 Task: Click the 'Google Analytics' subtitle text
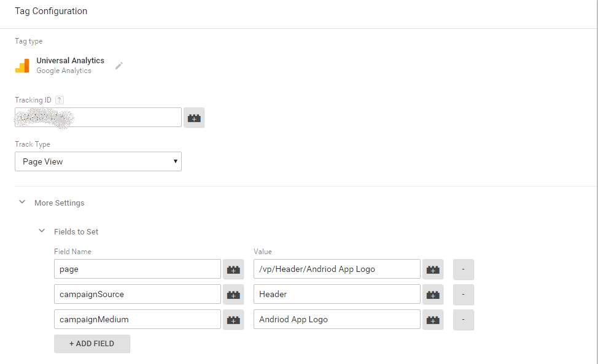[64, 71]
